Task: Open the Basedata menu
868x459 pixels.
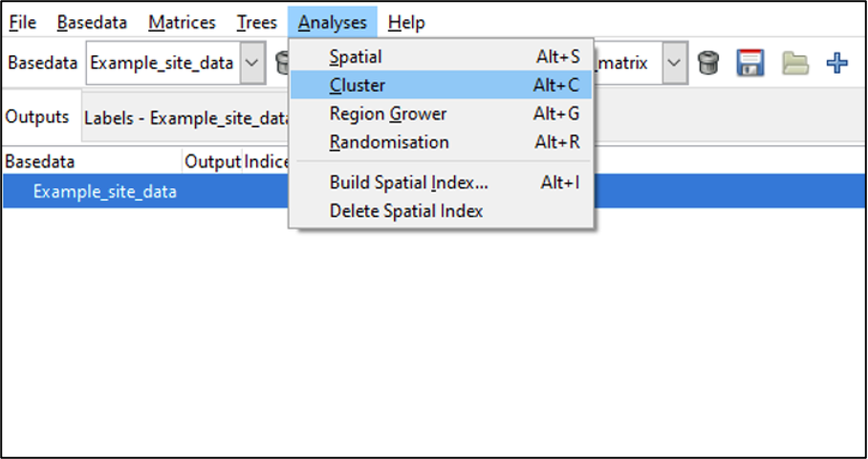Action: (92, 22)
